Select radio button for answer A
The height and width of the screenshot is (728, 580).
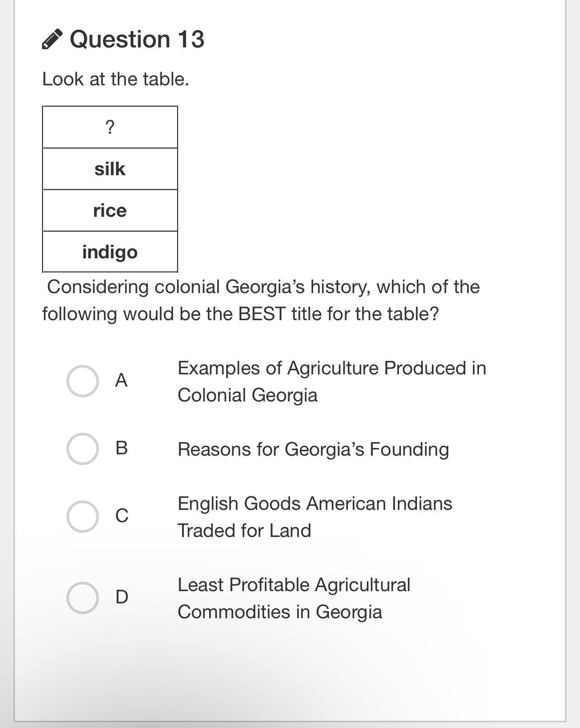click(83, 381)
